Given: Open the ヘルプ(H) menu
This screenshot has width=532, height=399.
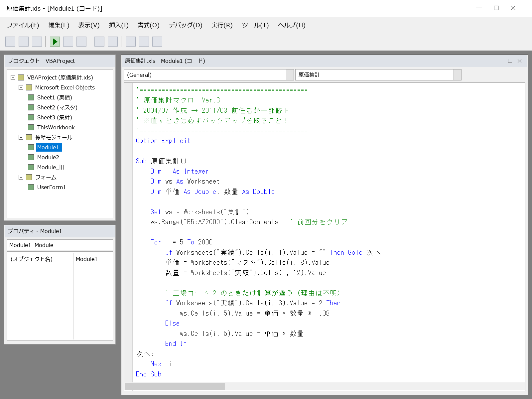Looking at the screenshot, I should point(292,25).
